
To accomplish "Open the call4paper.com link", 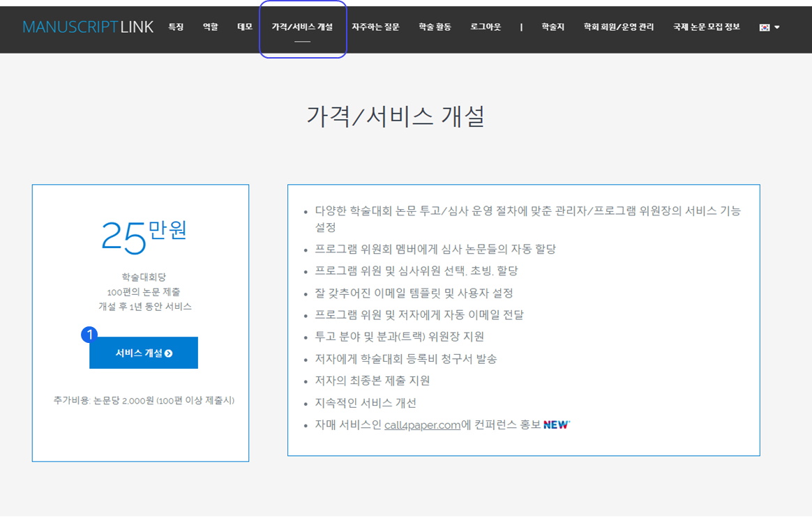I will coord(422,425).
